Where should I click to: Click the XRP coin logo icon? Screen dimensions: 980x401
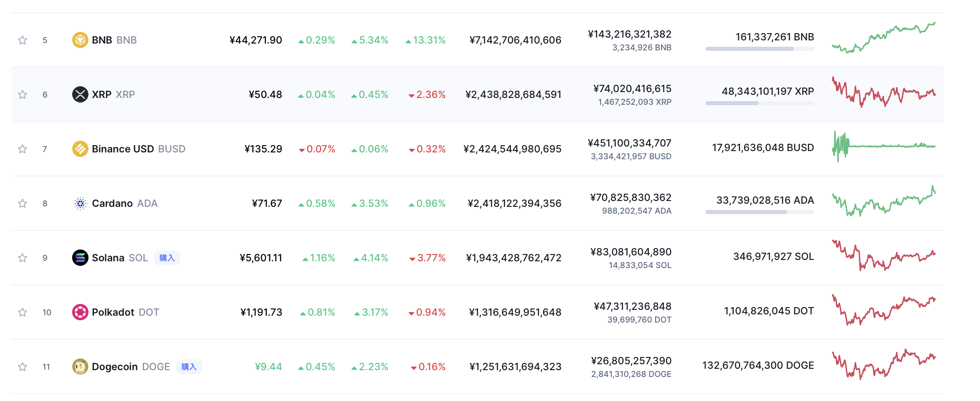pyautogui.click(x=80, y=94)
